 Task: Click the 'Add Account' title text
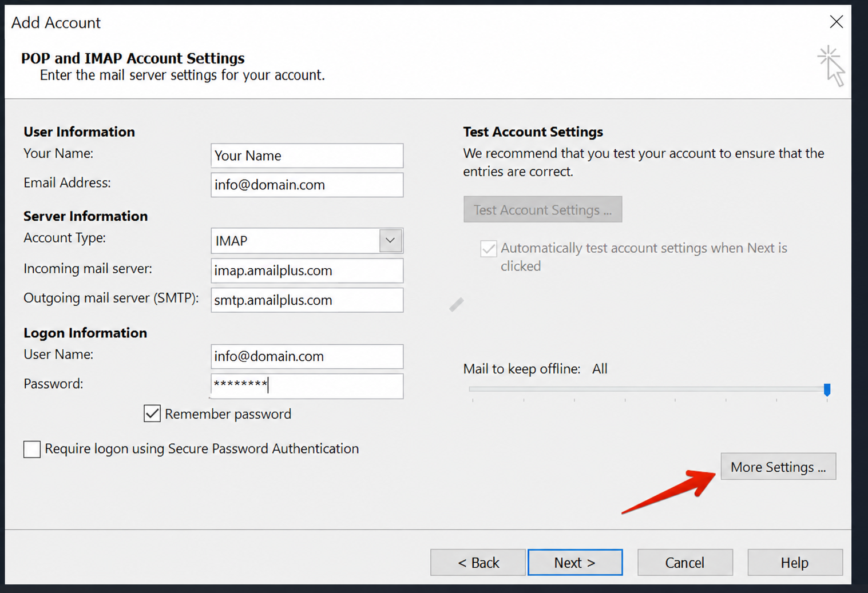pyautogui.click(x=56, y=23)
